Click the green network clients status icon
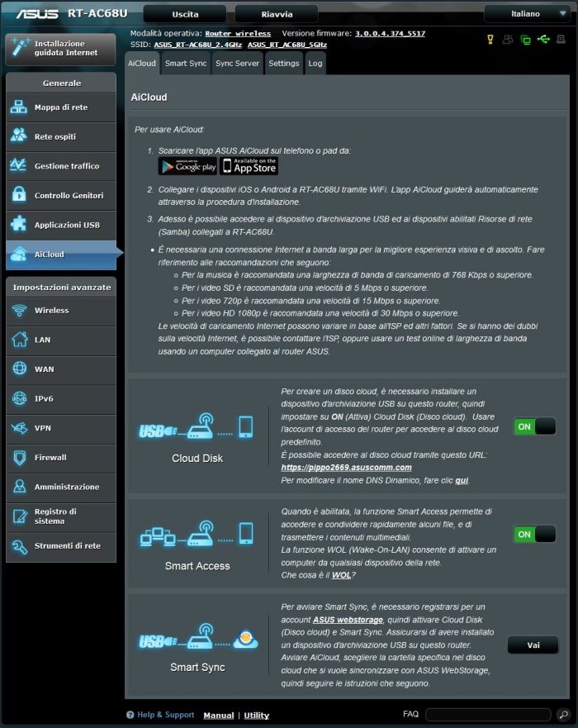This screenshot has height=728, width=578. [526, 40]
